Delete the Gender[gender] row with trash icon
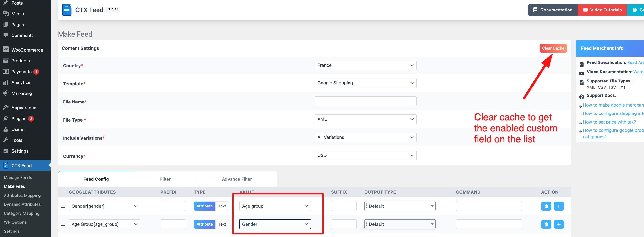 click(x=546, y=206)
